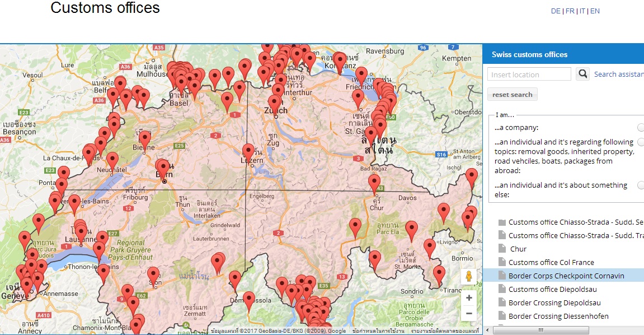This screenshot has width=644, height=335.
Task: Click the map pin at Neuchâtel
Action: [x=112, y=162]
